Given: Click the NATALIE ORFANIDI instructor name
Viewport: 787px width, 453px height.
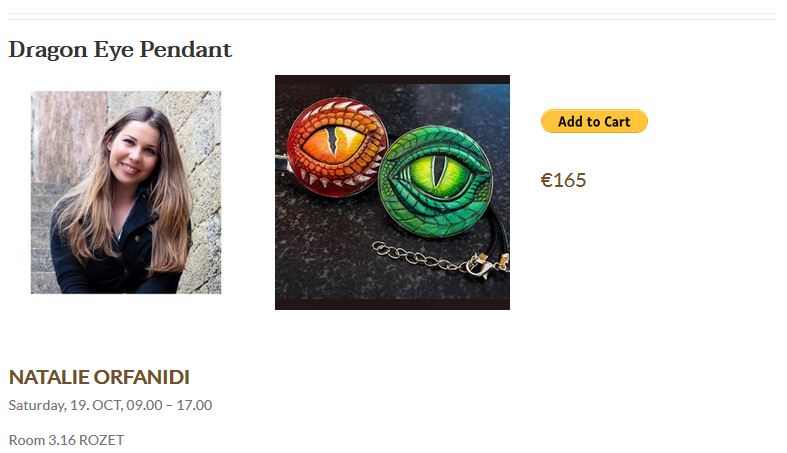Looking at the screenshot, I should 99,377.
